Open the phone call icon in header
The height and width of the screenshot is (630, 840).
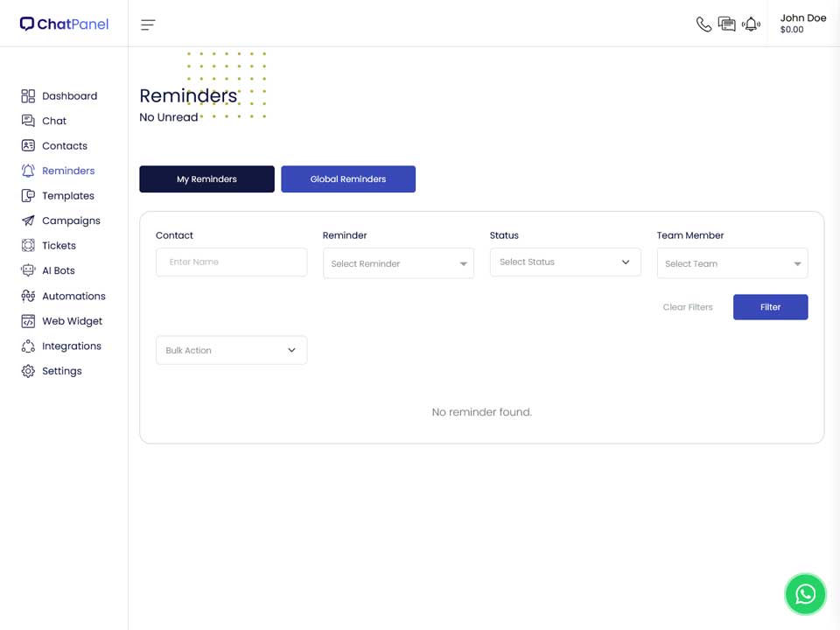coord(703,24)
